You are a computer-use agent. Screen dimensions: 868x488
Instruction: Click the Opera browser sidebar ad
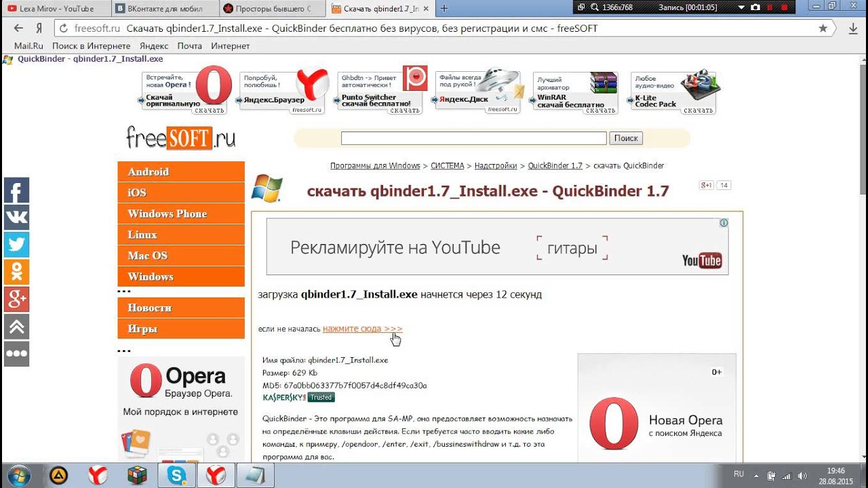(181, 410)
